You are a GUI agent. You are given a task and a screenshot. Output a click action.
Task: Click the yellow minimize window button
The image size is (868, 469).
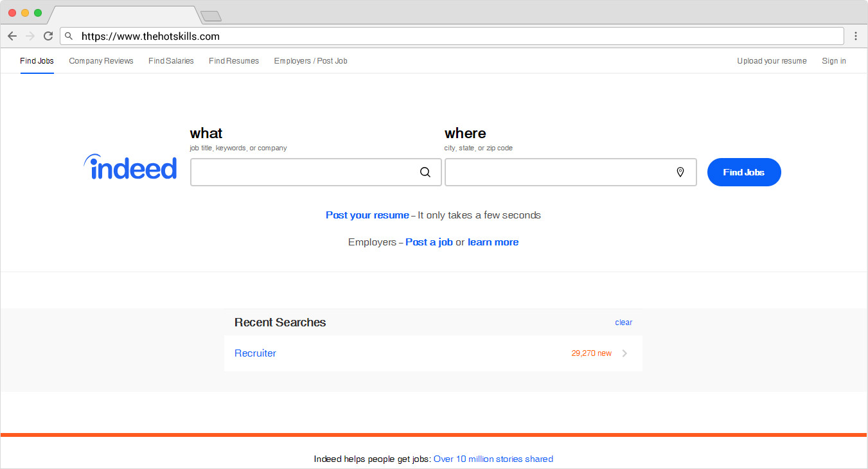pos(25,13)
